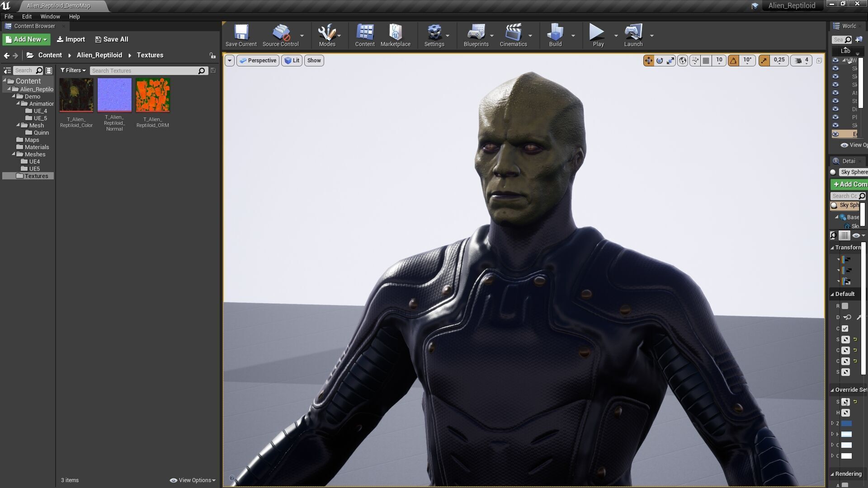Click the Content Browser lock icon
The height and width of the screenshot is (488, 868).
point(212,56)
